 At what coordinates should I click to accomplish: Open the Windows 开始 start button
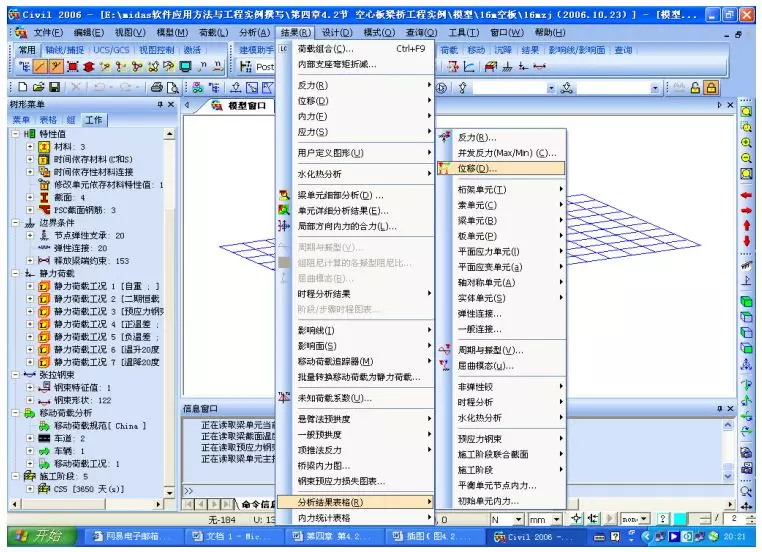40,536
